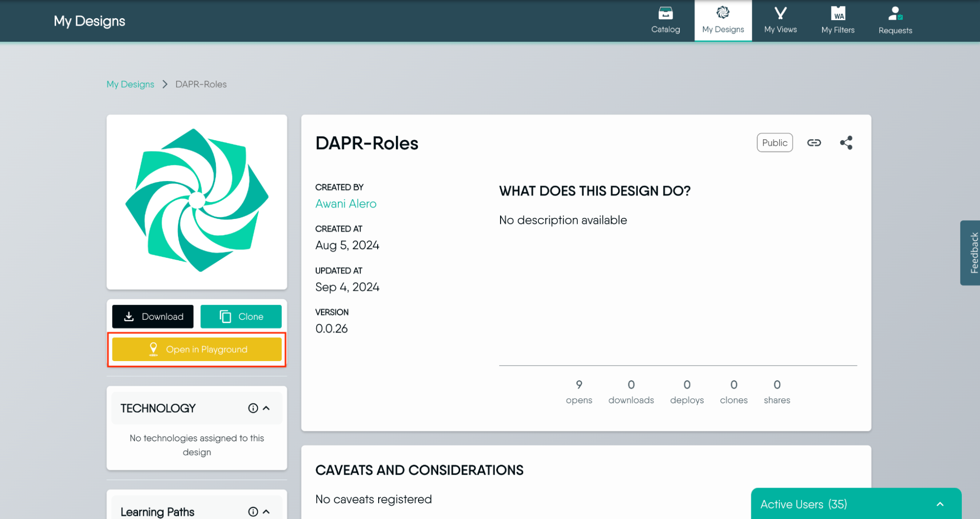Open Awani Alero's profile link
980x519 pixels.
pos(346,204)
